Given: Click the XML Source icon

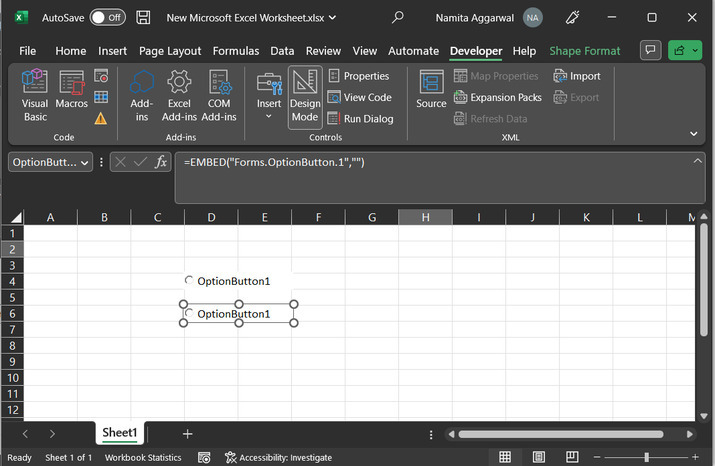Looking at the screenshot, I should (431, 90).
